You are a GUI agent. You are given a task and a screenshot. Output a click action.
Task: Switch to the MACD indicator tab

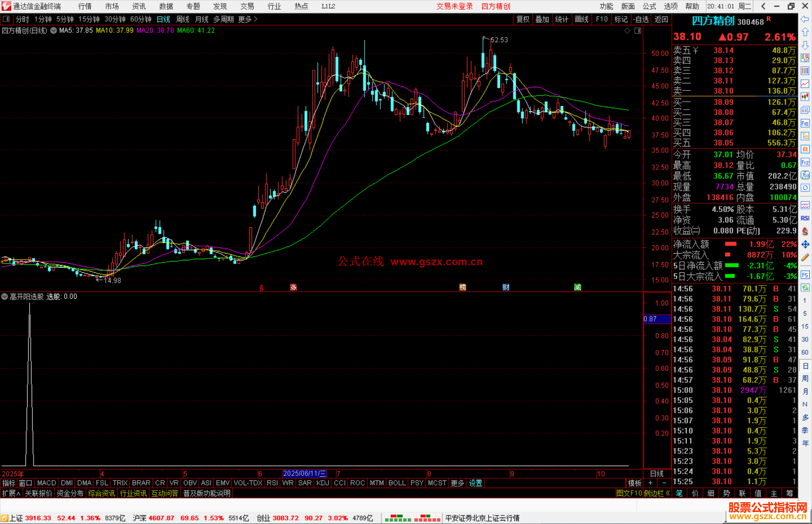click(x=47, y=483)
